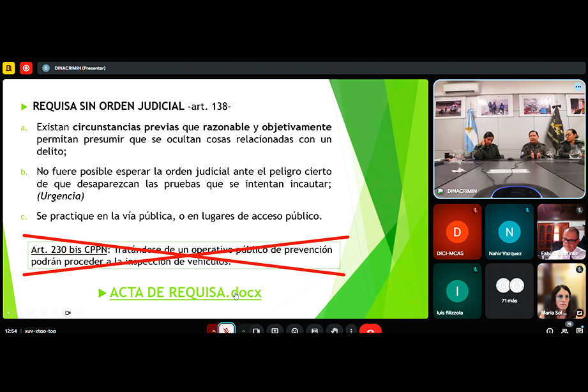
Task: Select the Nahir Vazquez participant tile
Action: [509, 232]
